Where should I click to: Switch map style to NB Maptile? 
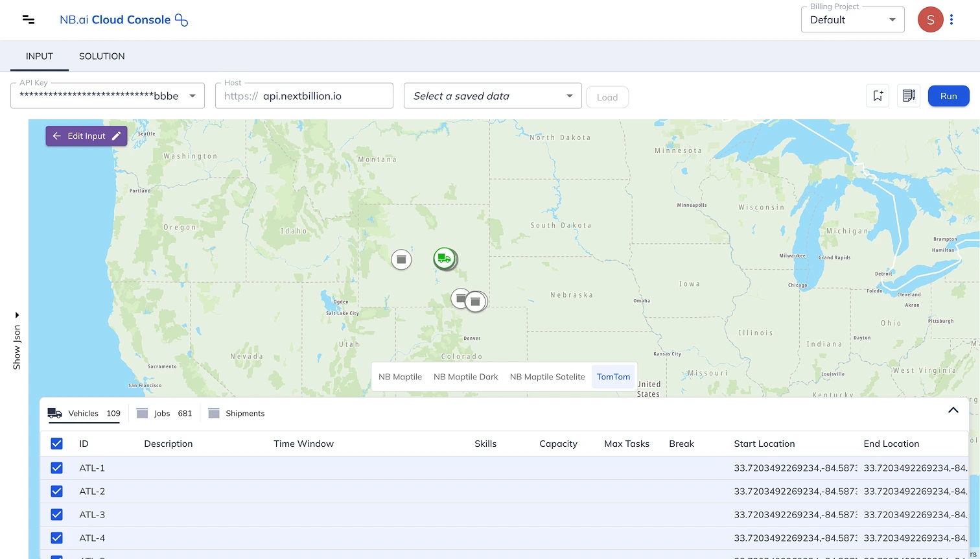point(400,377)
